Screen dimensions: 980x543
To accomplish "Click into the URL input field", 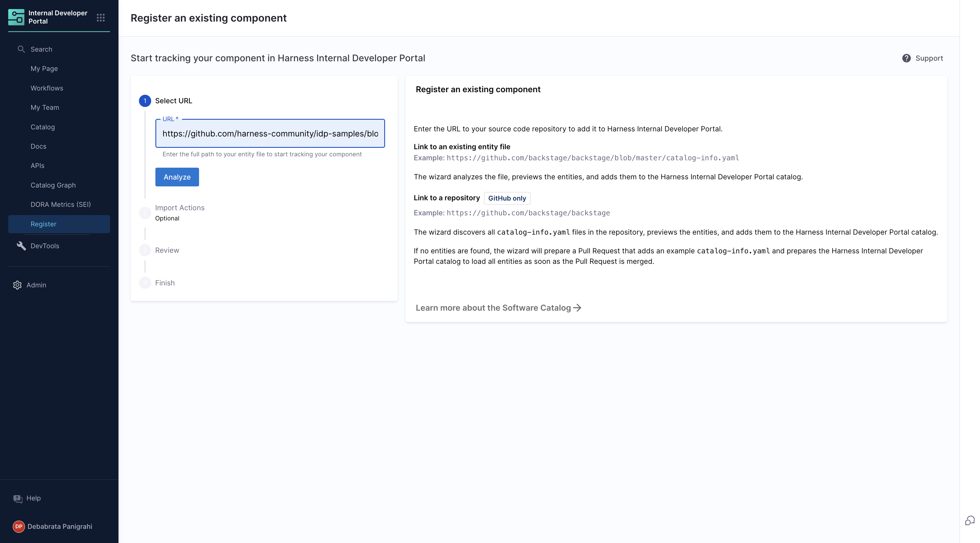I will click(270, 134).
